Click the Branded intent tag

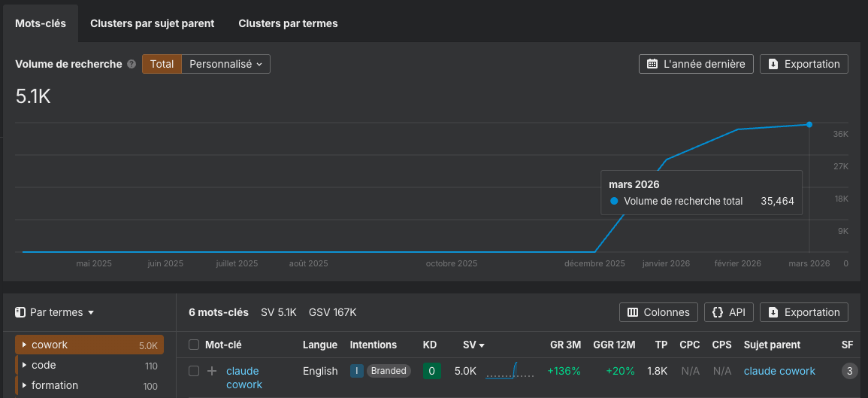click(x=389, y=371)
